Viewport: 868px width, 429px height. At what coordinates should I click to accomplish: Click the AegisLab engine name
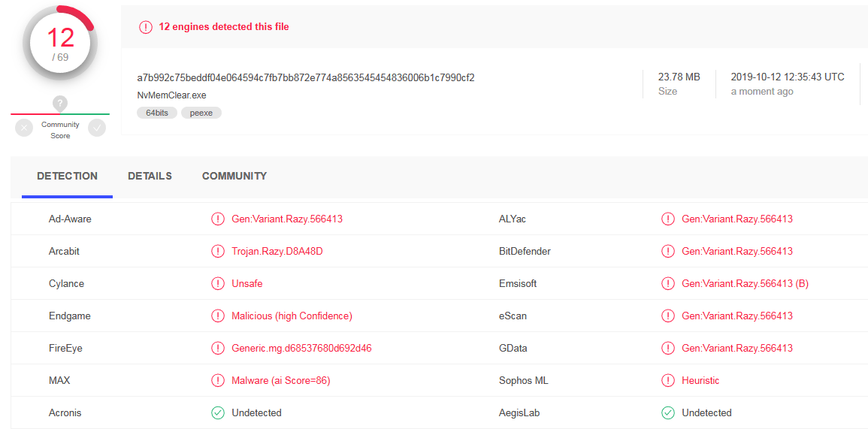point(519,412)
